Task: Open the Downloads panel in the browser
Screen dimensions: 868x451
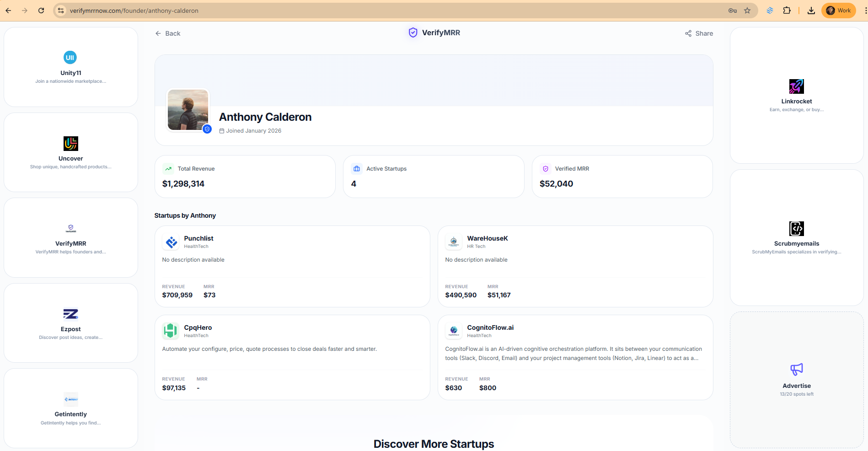Action: pos(811,10)
